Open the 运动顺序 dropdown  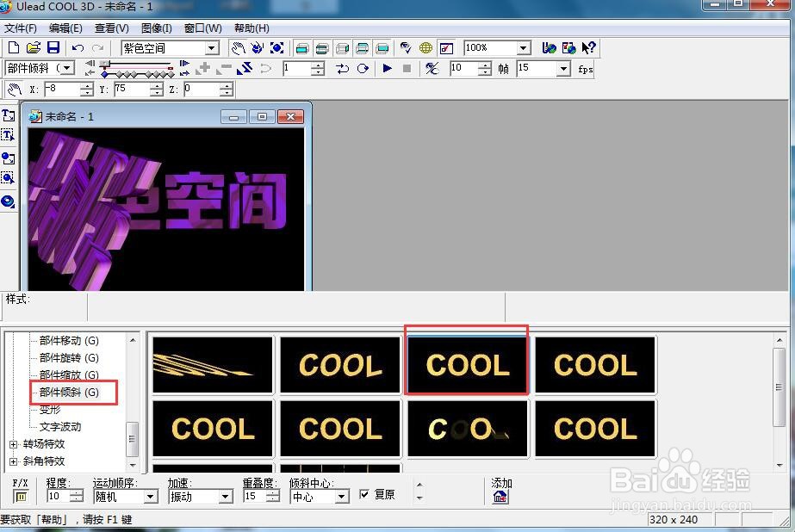(151, 497)
